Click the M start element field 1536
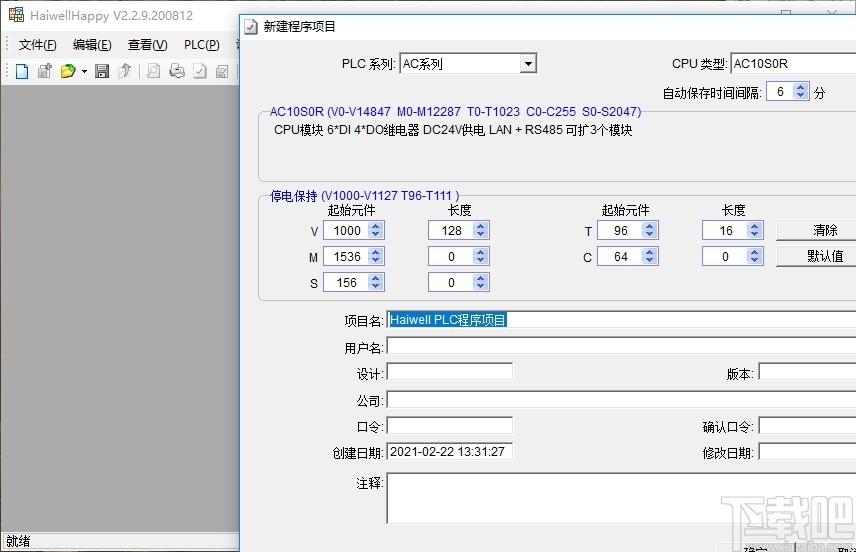856x552 pixels. [x=347, y=256]
